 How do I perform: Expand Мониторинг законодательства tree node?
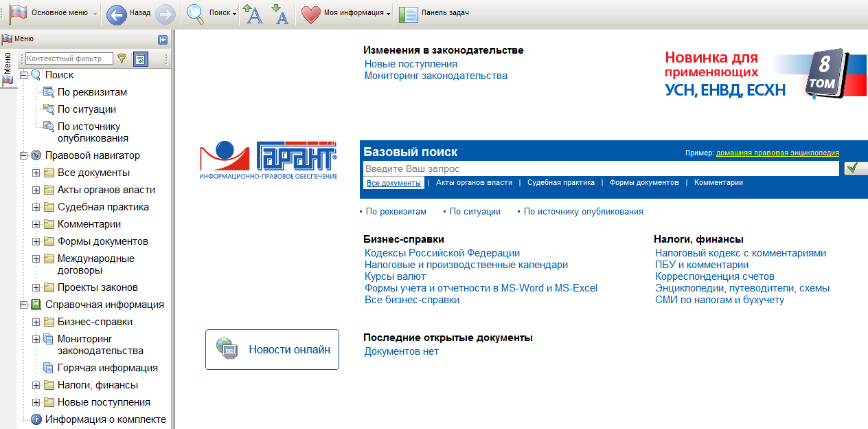pyautogui.click(x=36, y=339)
